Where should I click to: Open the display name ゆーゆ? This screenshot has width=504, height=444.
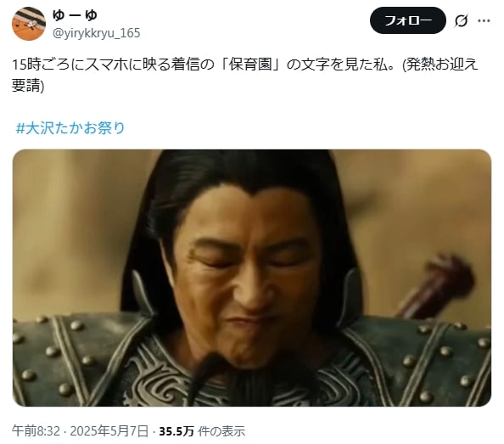(x=75, y=15)
